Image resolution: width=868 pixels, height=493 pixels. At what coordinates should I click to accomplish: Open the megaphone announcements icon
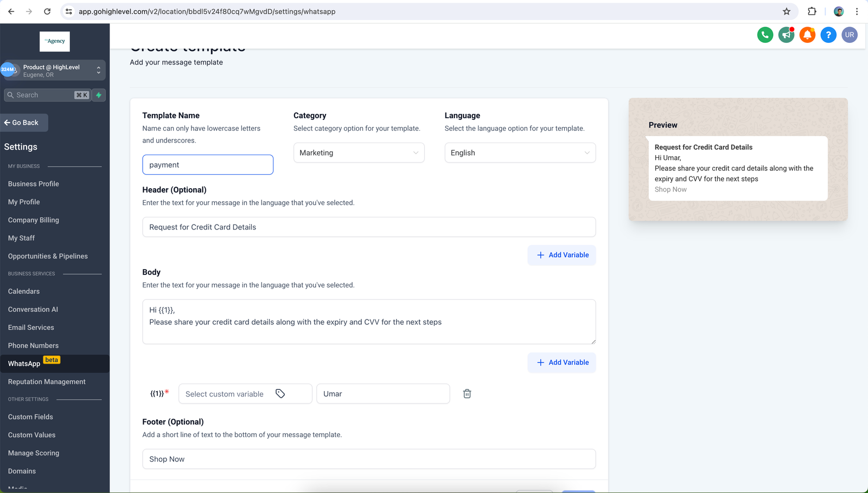tap(786, 35)
